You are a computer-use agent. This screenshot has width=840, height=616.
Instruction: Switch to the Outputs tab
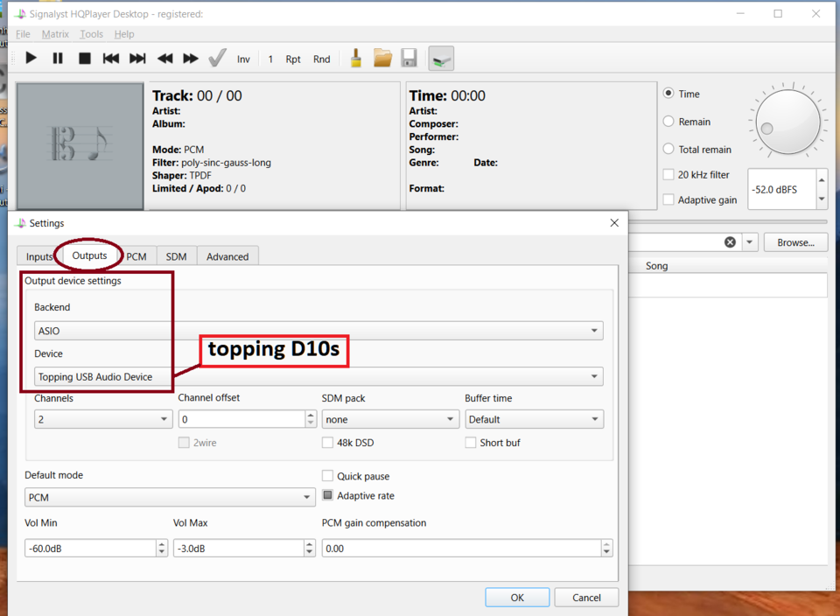coord(89,255)
